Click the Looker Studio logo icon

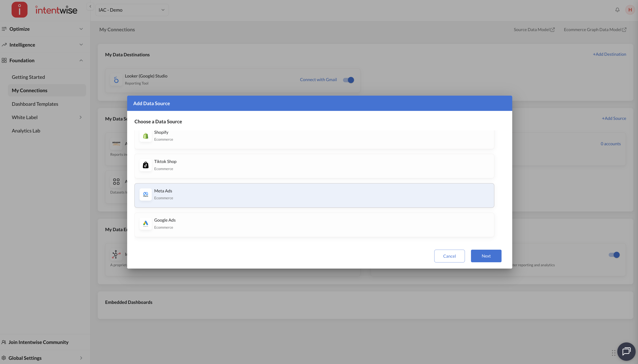click(x=116, y=80)
